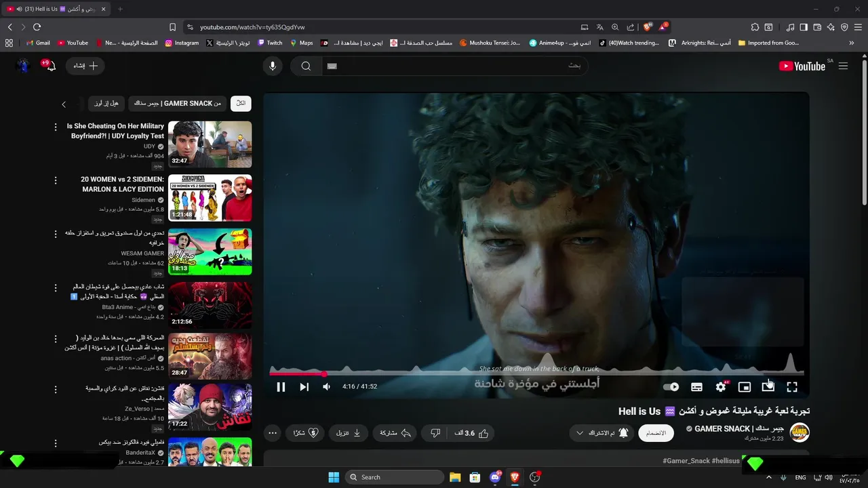This screenshot has width=868, height=488.
Task: Reload the browser page
Action: [x=37, y=27]
